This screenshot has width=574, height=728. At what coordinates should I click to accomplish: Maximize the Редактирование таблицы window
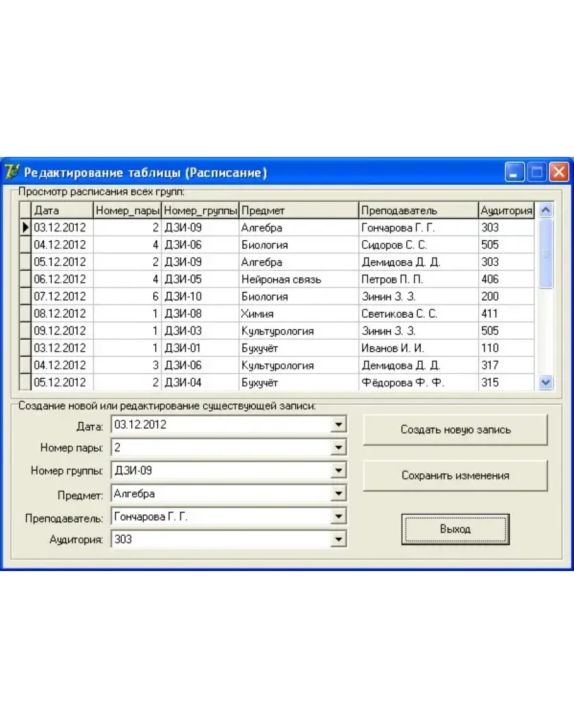(x=537, y=173)
